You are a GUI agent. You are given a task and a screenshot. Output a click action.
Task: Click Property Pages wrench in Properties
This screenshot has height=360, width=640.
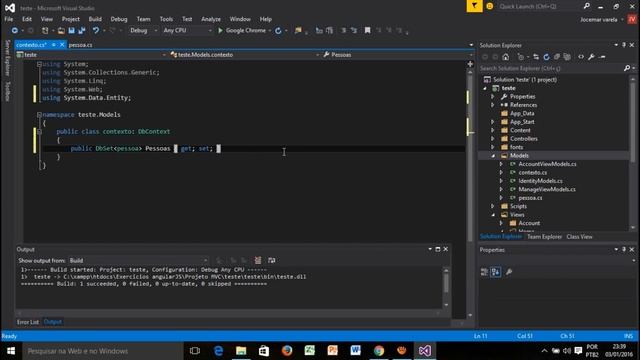[509, 272]
